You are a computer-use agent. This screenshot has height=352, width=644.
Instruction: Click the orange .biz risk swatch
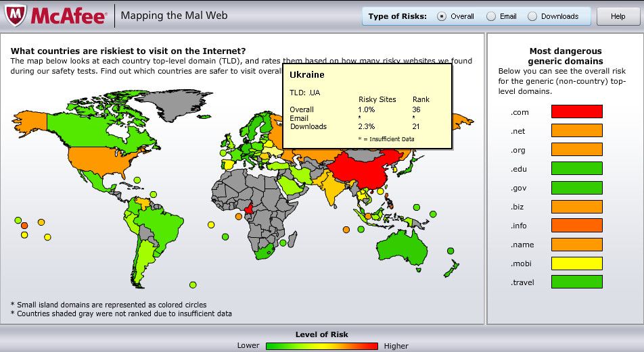[x=576, y=206]
